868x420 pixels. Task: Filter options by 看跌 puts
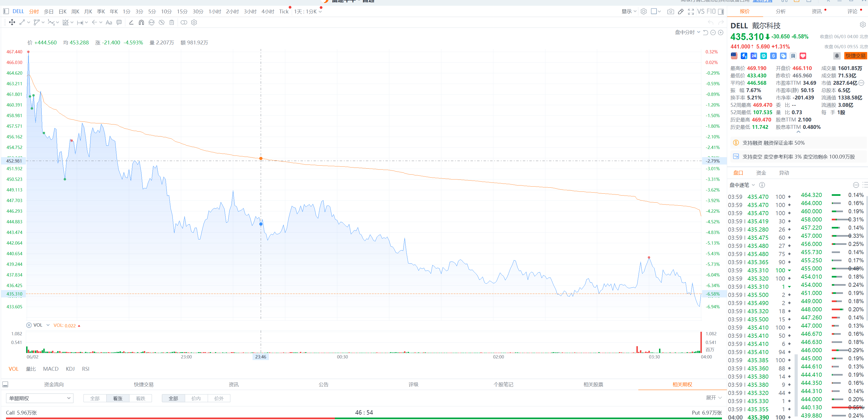tap(141, 398)
